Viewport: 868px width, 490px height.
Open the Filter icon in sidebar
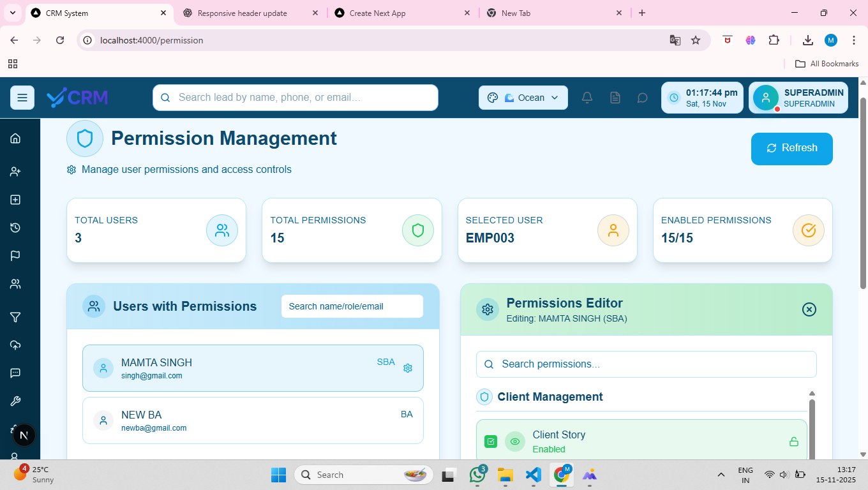click(x=15, y=317)
